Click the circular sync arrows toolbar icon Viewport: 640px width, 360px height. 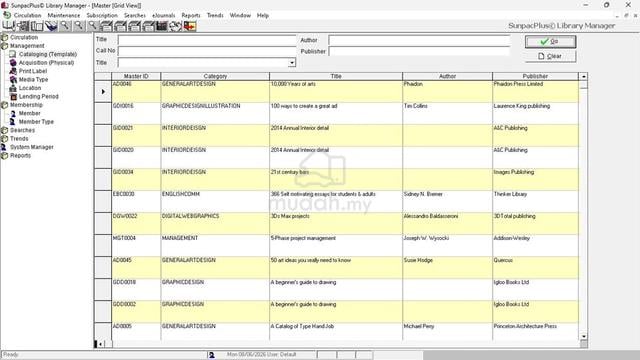coord(176,26)
